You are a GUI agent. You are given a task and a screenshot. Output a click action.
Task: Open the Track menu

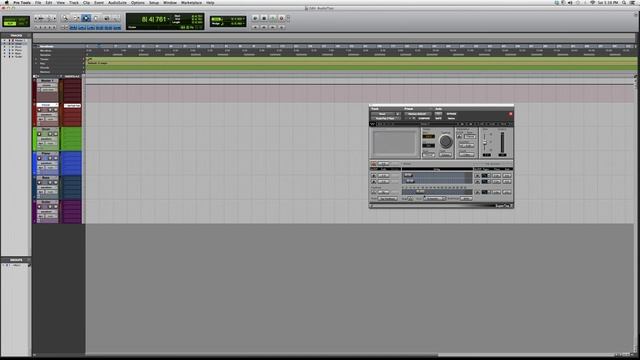click(74, 3)
